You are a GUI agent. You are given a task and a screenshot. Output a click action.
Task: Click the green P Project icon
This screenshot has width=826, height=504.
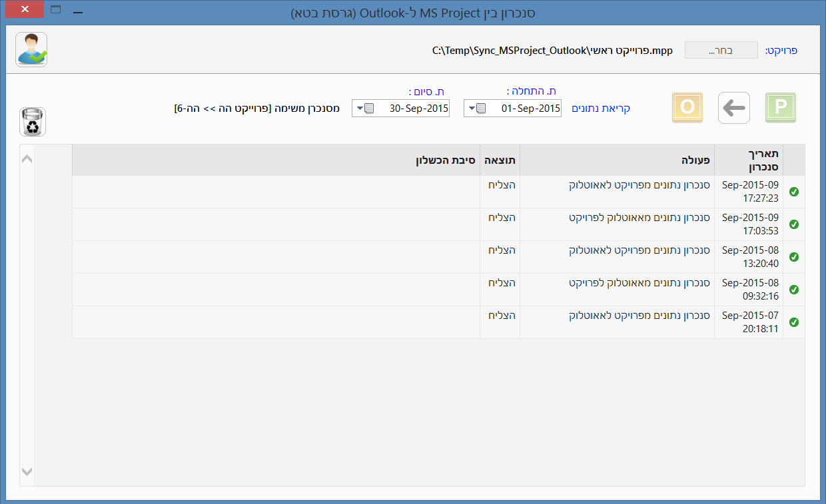[781, 108]
